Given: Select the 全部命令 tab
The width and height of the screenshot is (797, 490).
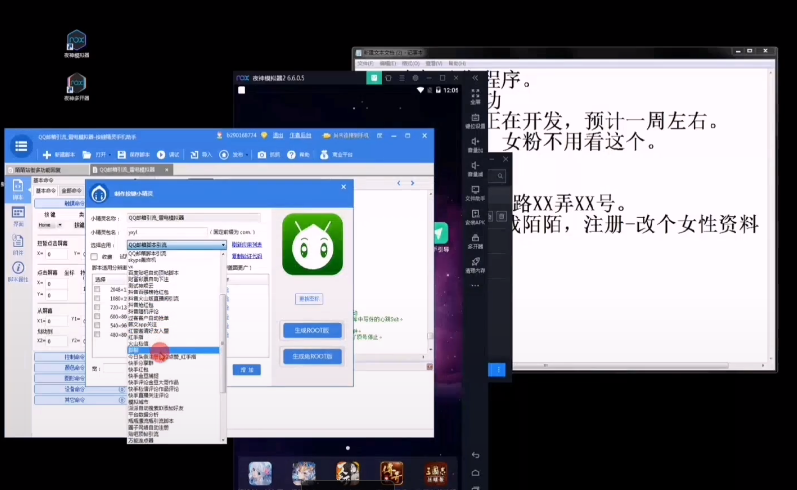Looking at the screenshot, I should [71, 191].
